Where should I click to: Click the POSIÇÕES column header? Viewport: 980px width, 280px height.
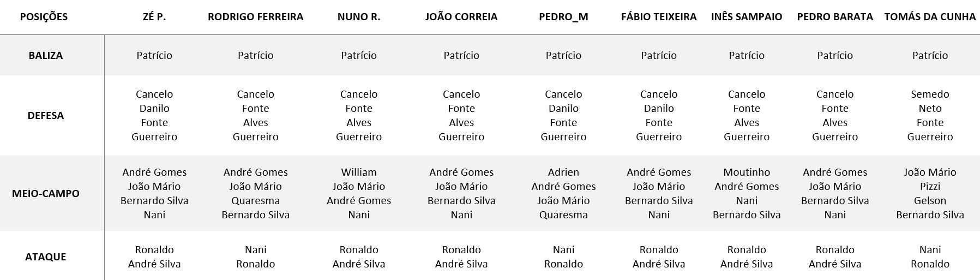tap(44, 17)
